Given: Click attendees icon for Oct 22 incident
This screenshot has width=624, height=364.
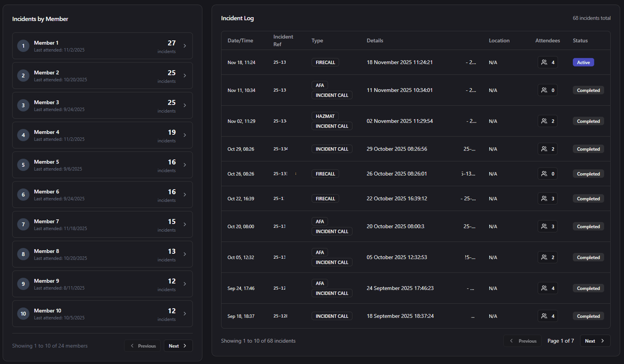Looking at the screenshot, I should [x=544, y=199].
